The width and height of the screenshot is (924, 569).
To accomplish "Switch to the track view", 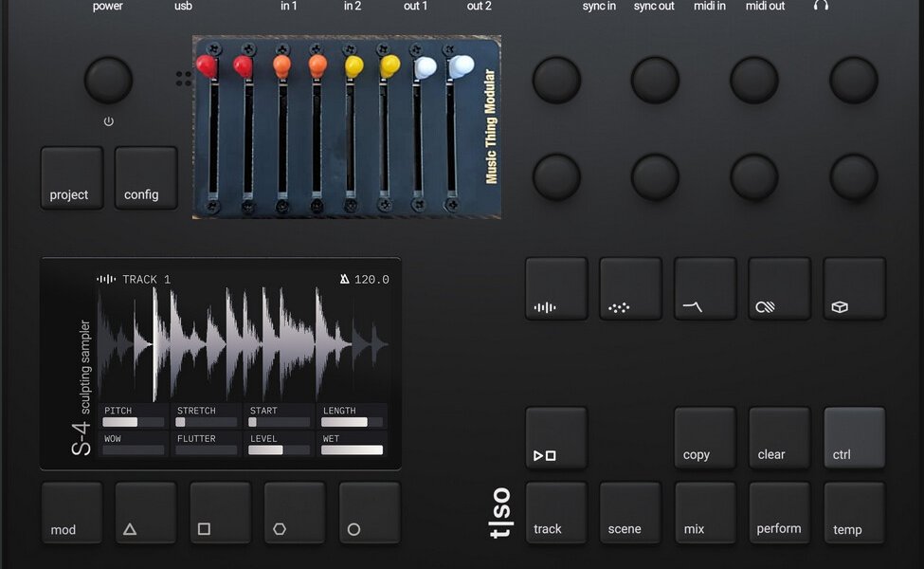I will click(556, 513).
